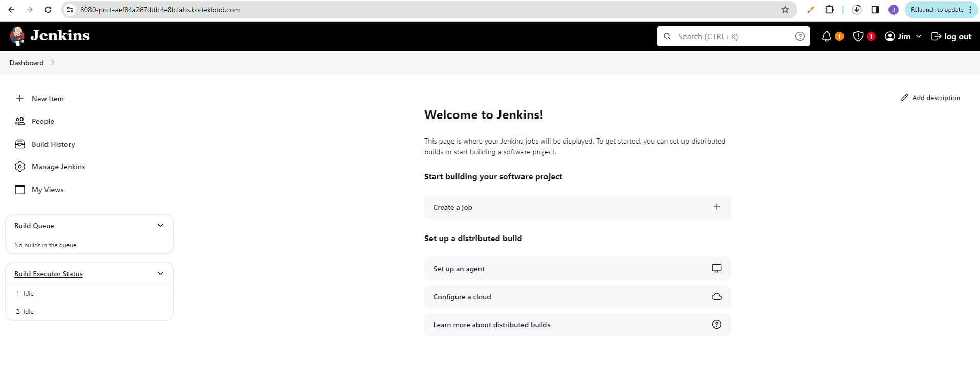Click the Jenkins butler logo icon

[17, 36]
